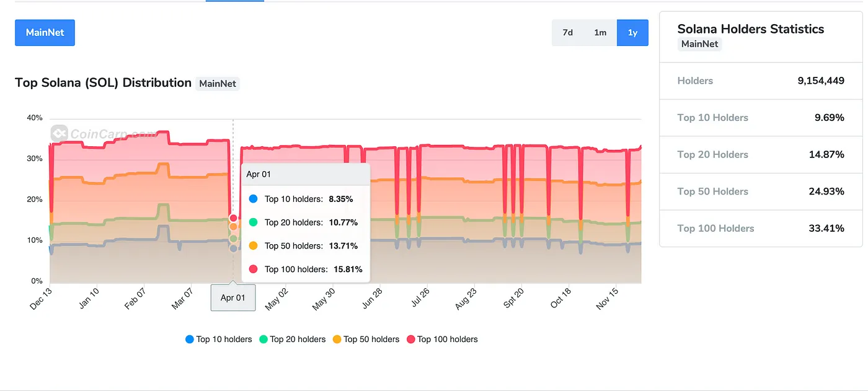Select the 1y time range
The height and width of the screenshot is (391, 868).
tap(632, 33)
